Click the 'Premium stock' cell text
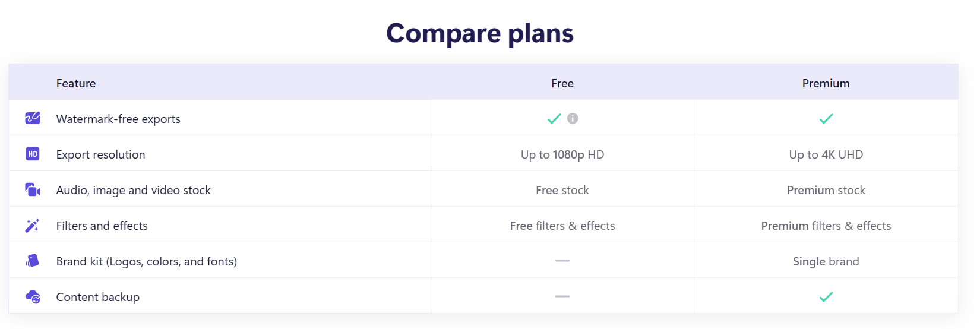The height and width of the screenshot is (329, 980). point(826,190)
